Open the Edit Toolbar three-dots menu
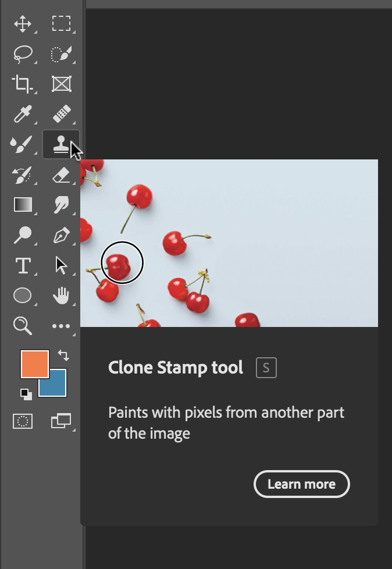 point(61,326)
